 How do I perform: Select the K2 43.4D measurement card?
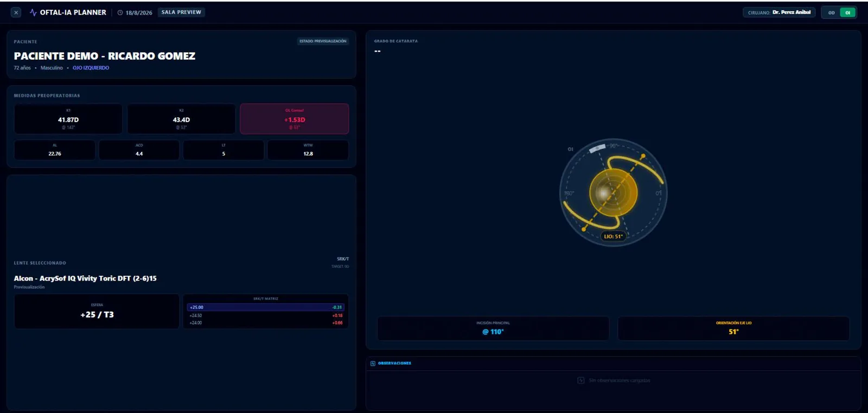coord(181,119)
